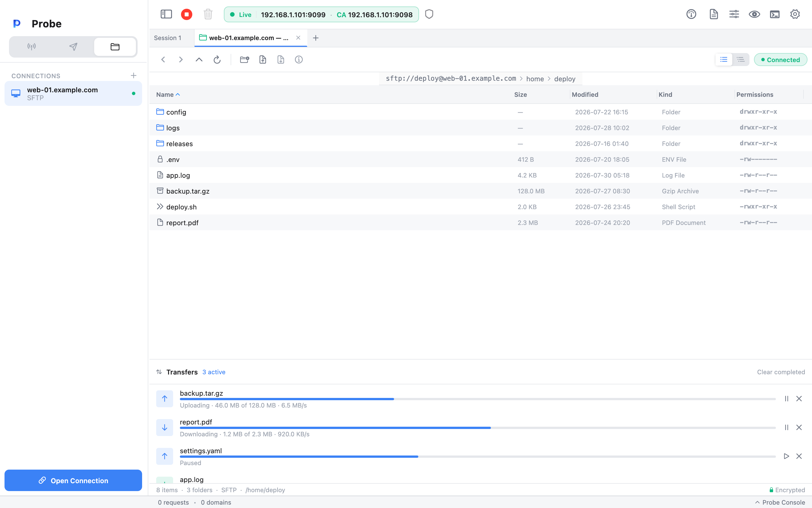Open settings gear icon
This screenshot has height=508, width=812.
[795, 14]
